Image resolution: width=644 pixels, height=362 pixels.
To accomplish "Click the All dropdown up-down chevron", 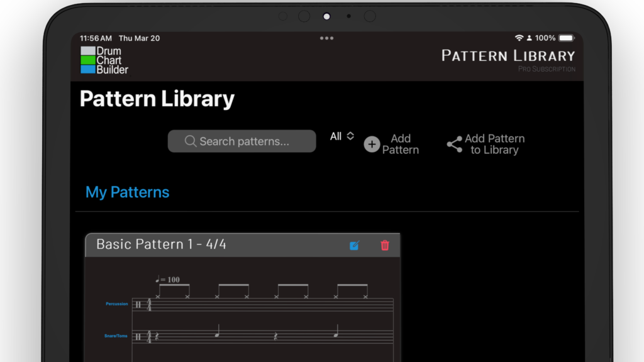I will (x=350, y=136).
